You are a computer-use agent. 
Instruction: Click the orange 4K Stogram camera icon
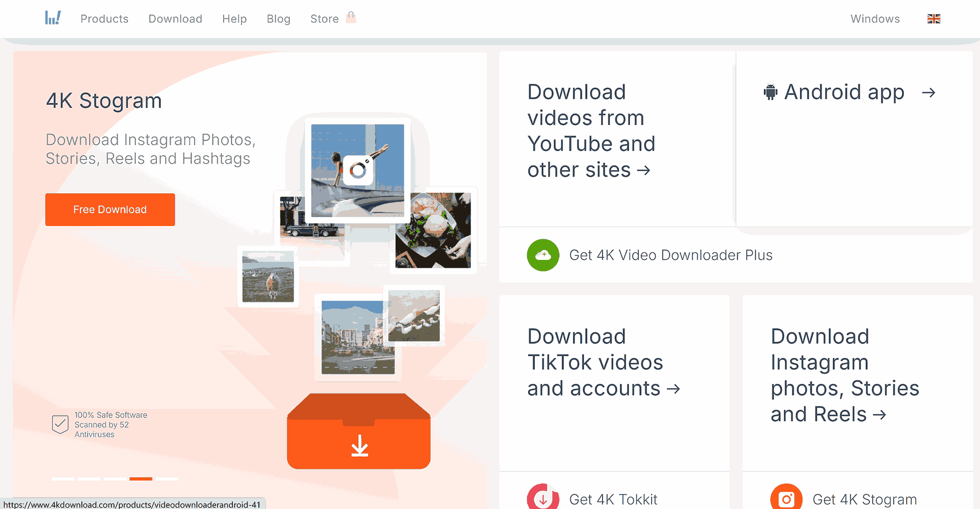(786, 498)
